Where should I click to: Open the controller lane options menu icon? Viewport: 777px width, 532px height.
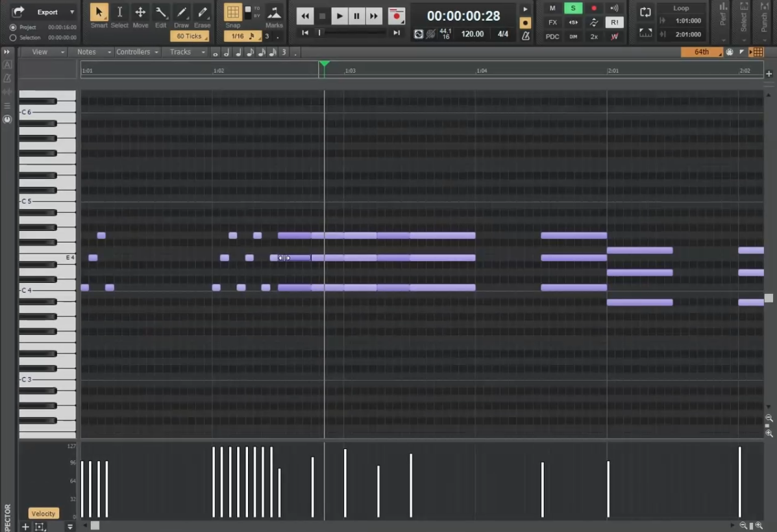coord(70,527)
